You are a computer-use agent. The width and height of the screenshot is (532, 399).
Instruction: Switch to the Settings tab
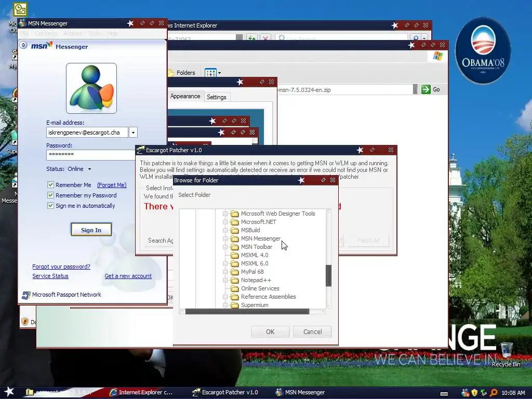217,97
